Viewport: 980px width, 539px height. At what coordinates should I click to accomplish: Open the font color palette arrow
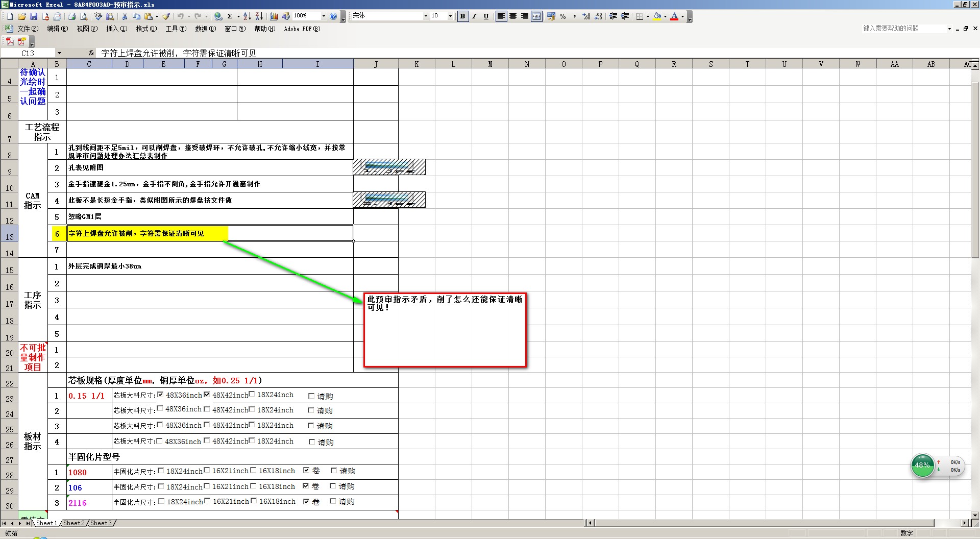pos(682,16)
